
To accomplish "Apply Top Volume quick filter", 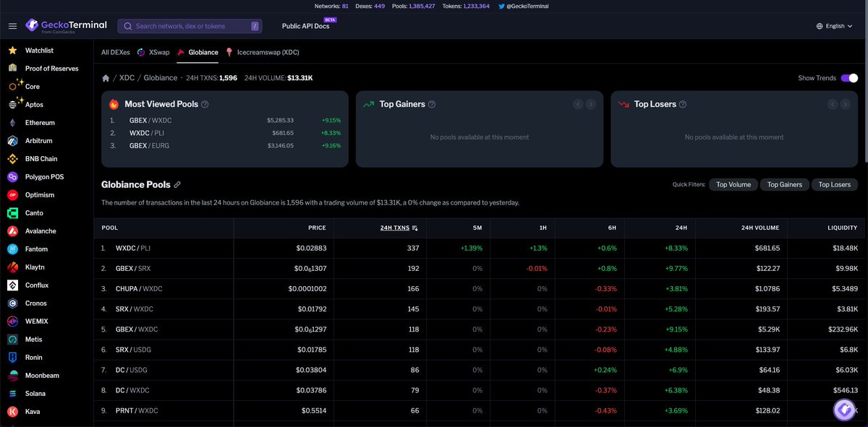I will 733,184.
